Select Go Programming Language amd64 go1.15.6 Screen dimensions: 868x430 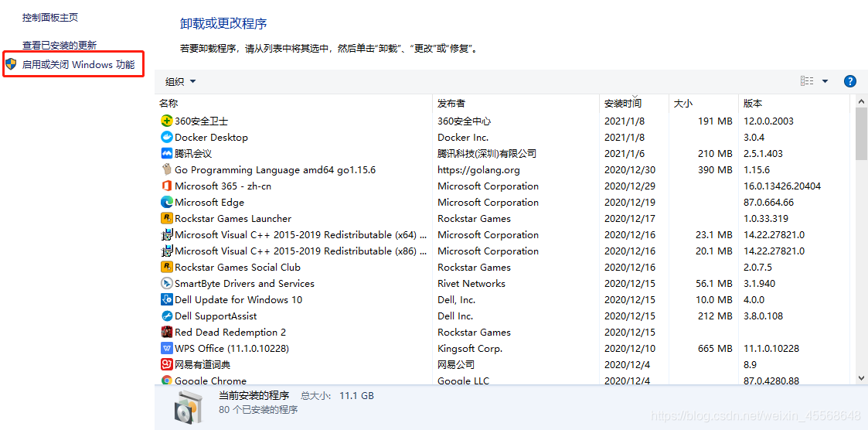pos(275,169)
